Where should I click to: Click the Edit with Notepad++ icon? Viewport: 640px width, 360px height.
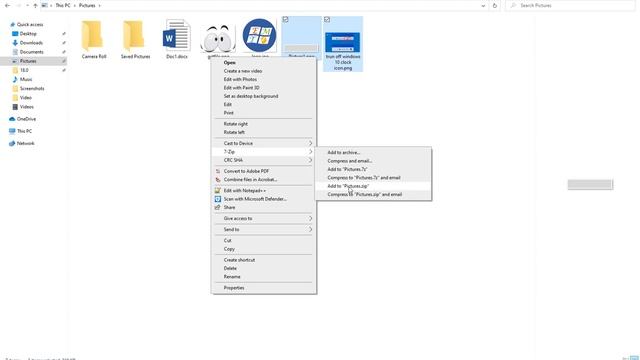(218, 191)
